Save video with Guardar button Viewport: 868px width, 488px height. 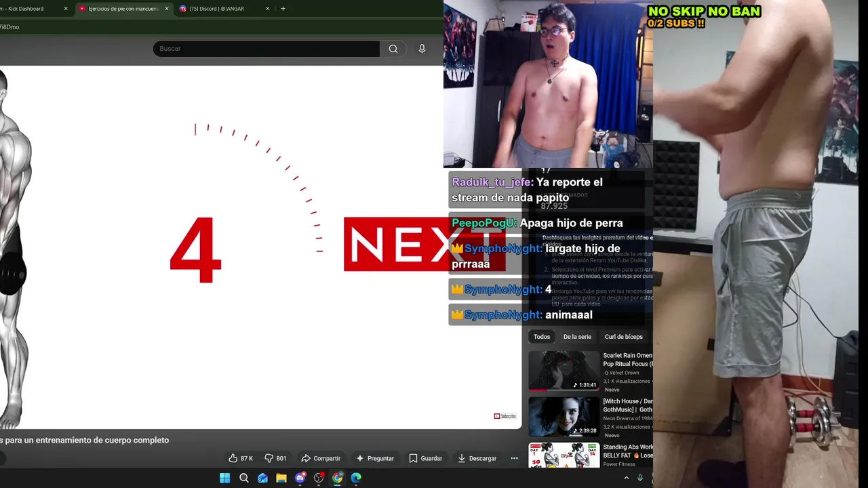[425, 458]
